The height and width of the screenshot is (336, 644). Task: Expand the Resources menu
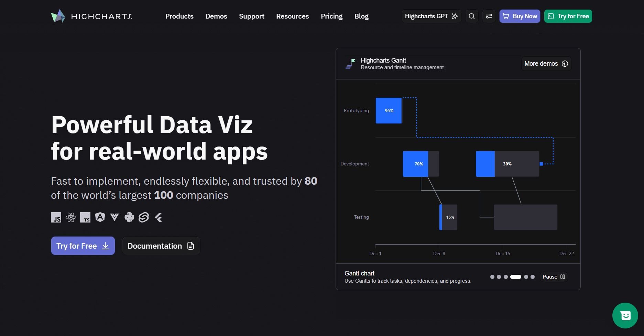[x=292, y=16]
